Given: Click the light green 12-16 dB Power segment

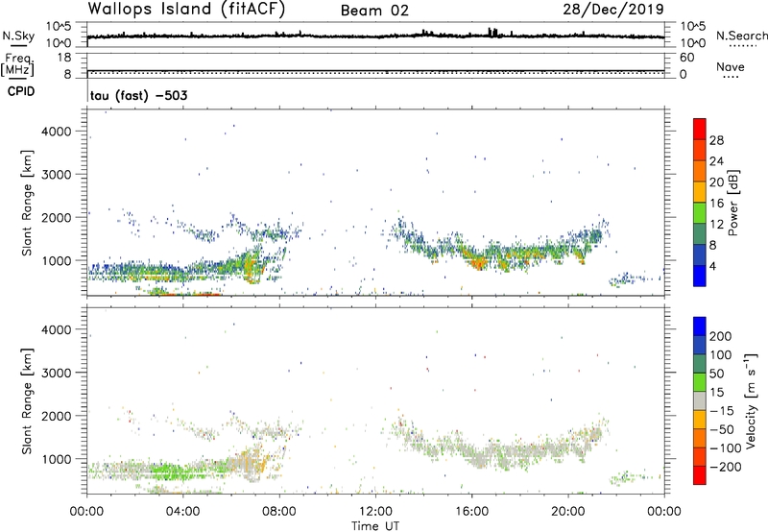Looking at the screenshot, I should pos(700,212).
